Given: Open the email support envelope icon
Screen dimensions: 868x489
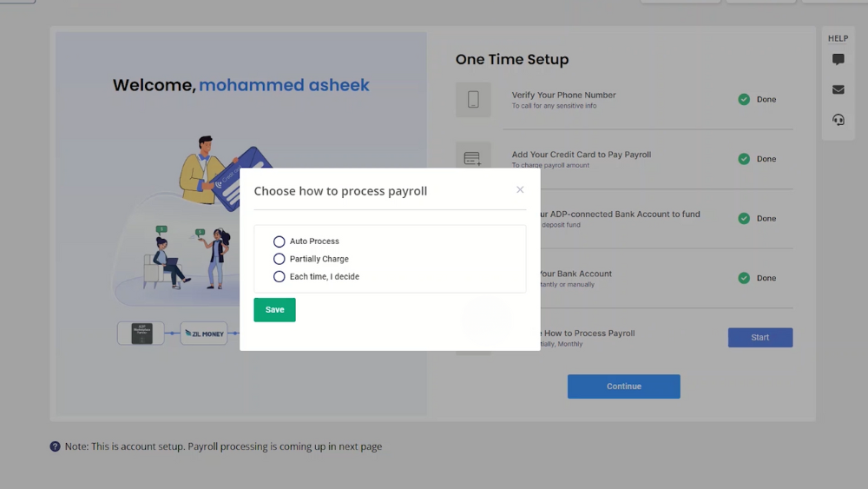Looking at the screenshot, I should coord(838,89).
